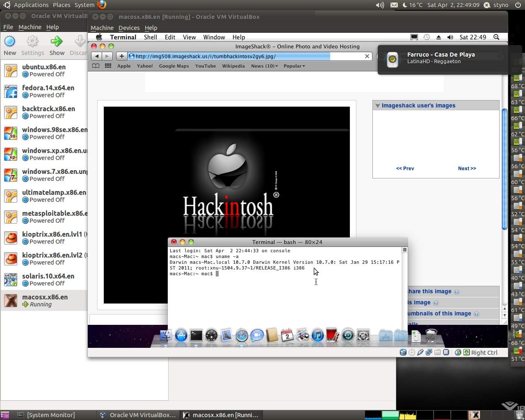Open the Mac Window menu

[x=214, y=37]
